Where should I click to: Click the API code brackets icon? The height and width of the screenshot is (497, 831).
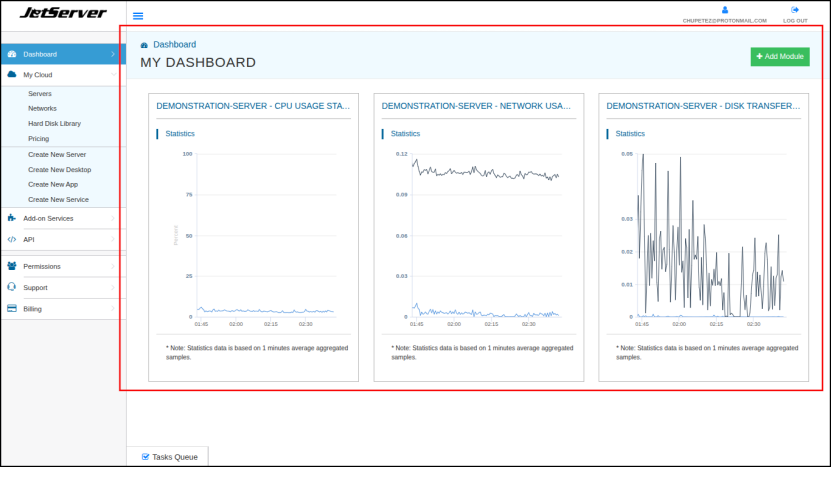[x=12, y=239]
